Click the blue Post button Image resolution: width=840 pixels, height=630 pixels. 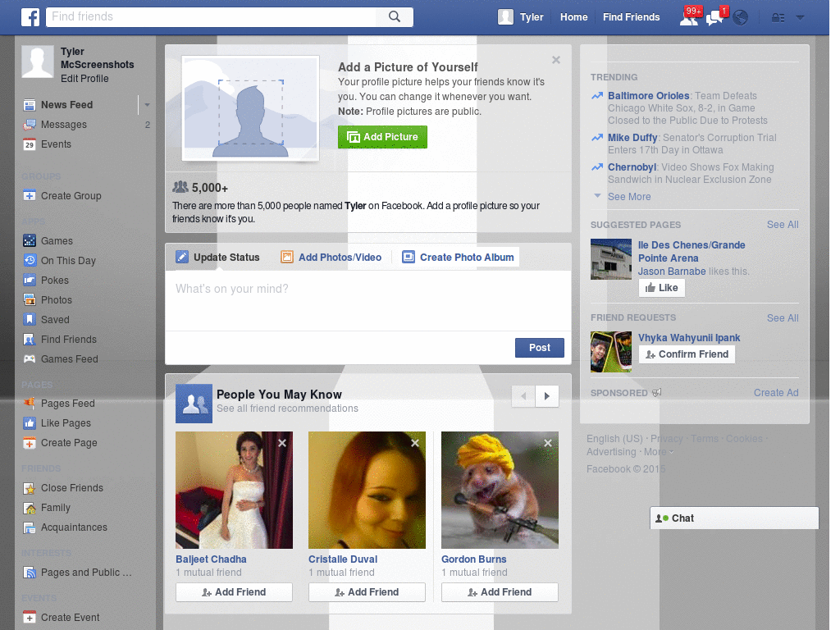(540, 348)
